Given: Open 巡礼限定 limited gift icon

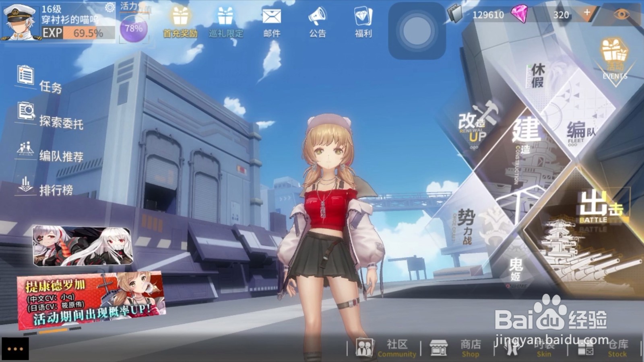Looking at the screenshot, I should 226,23.
